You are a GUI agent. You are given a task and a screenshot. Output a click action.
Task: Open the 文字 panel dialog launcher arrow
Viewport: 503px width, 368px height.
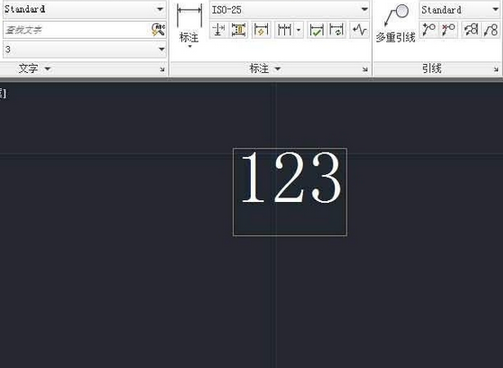[162, 69]
